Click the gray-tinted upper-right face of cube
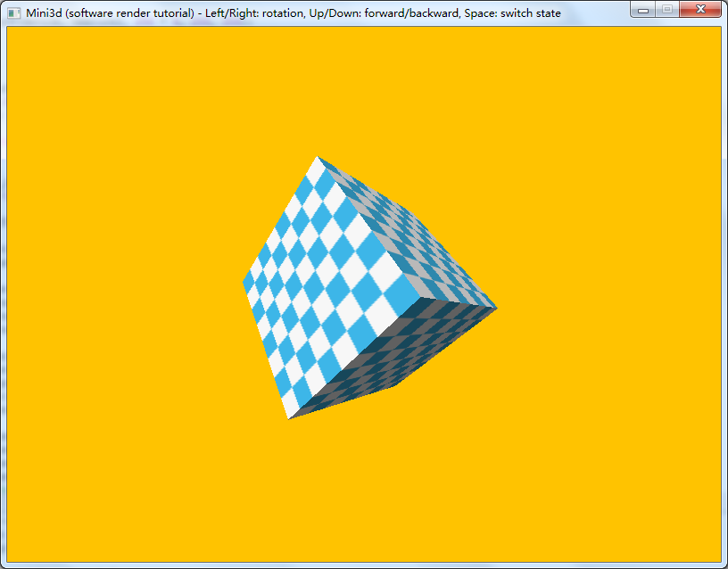This screenshot has width=728, height=569. tap(410, 241)
